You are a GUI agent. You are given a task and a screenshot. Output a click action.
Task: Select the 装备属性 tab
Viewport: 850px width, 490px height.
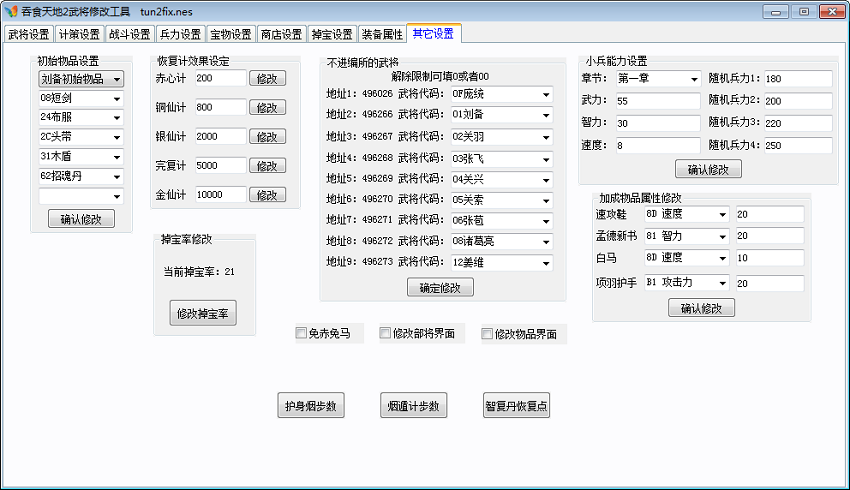click(x=382, y=34)
